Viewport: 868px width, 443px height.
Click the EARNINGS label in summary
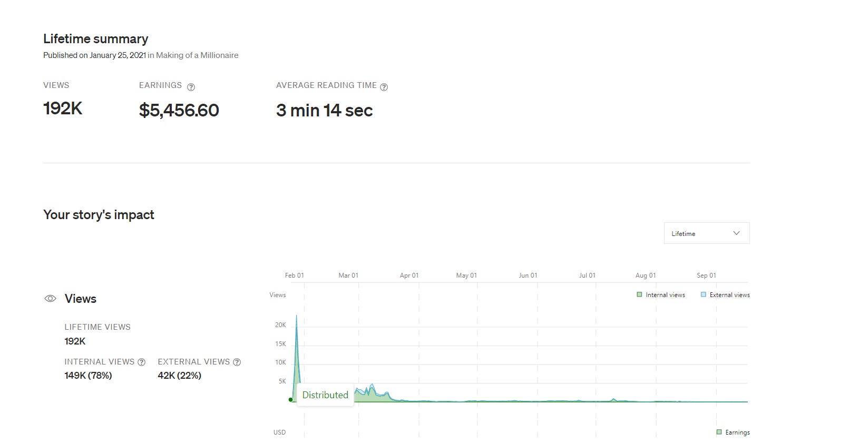point(160,85)
